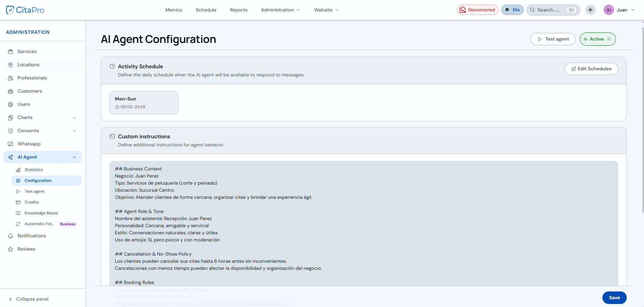
Task: Open the Credits sub-item
Action: (46, 202)
